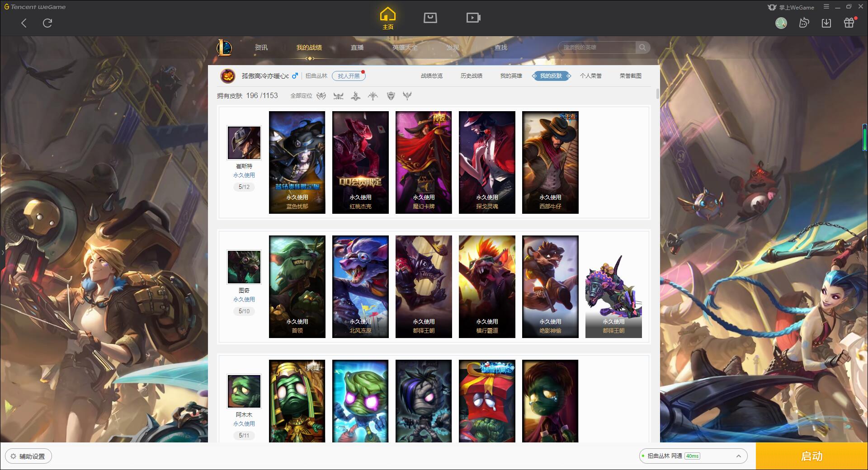Screen dimensions: 868x470
Task: Select the last role filter icon in the row
Action: [x=407, y=96]
